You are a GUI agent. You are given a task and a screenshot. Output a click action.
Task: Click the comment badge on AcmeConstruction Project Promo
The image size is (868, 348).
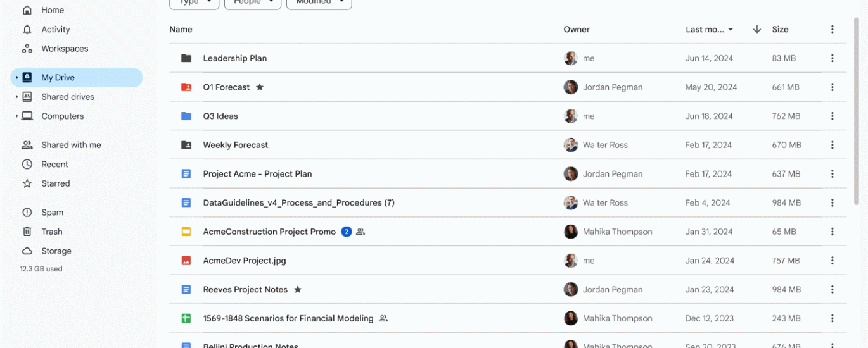[347, 232]
